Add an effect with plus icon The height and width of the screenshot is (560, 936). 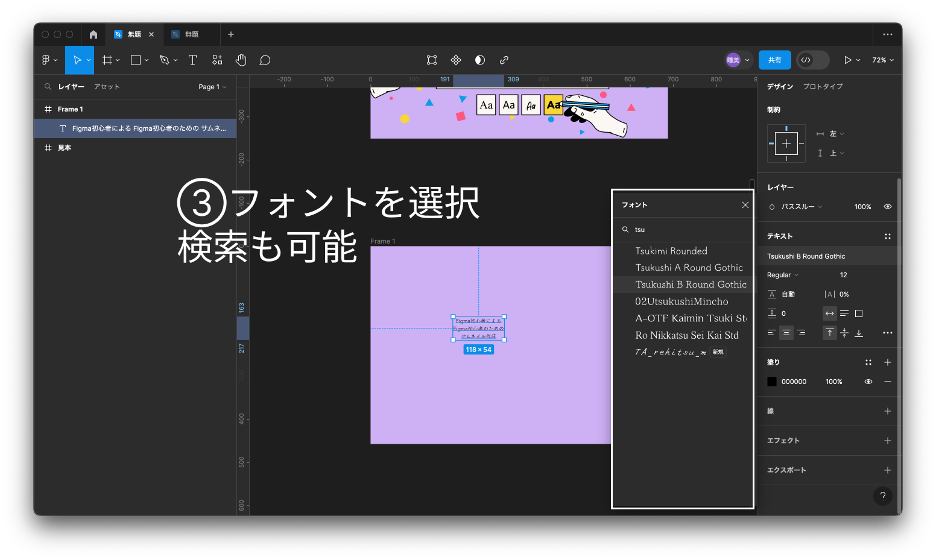point(888,441)
